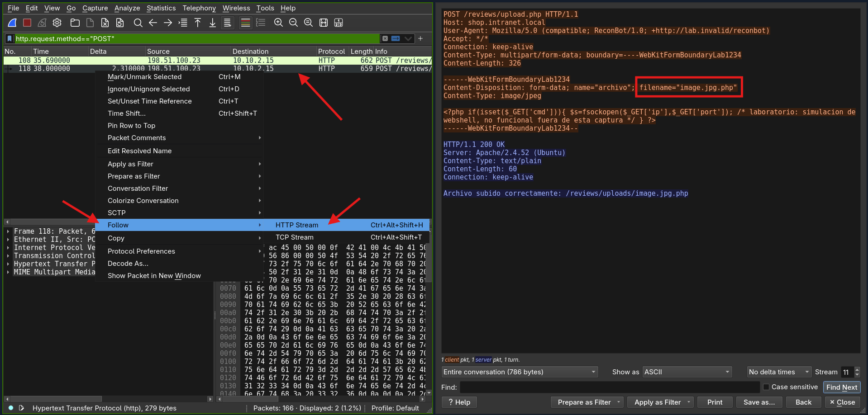Toggle automatic scrolling during live capture

click(x=227, y=23)
